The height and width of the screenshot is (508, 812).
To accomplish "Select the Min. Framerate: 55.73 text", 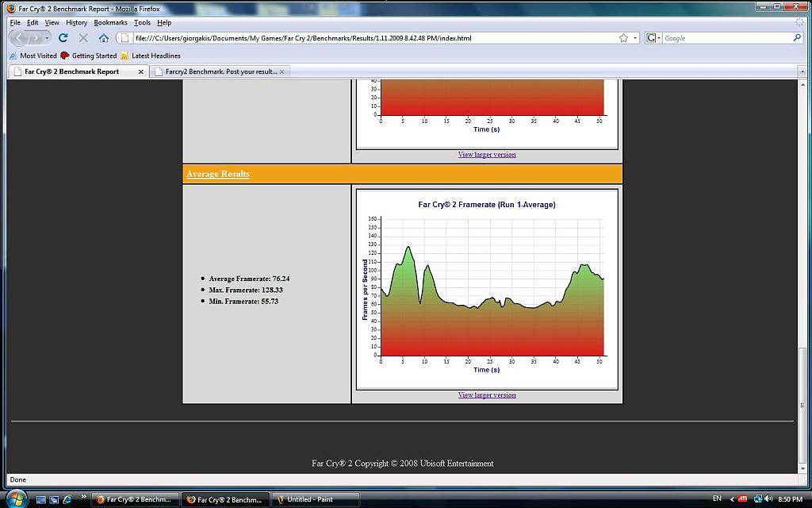I will coord(243,301).
